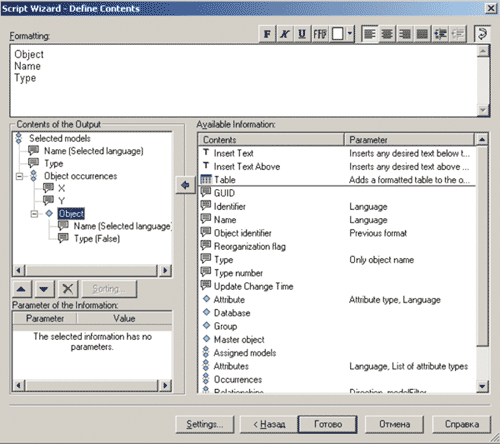500x444 pixels.
Task: Open the color swatch dropdown arrow
Action: point(350,34)
